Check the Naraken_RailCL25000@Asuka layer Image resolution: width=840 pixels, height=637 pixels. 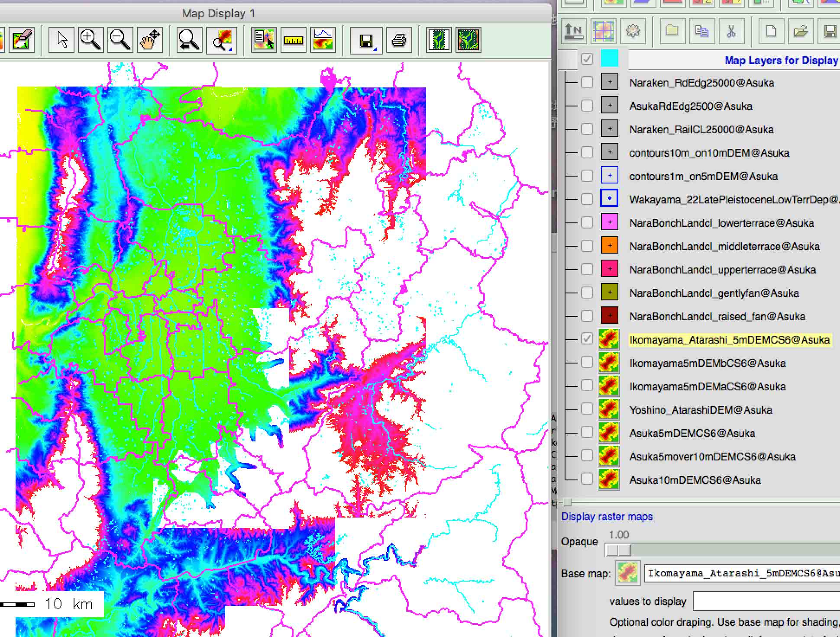587,129
